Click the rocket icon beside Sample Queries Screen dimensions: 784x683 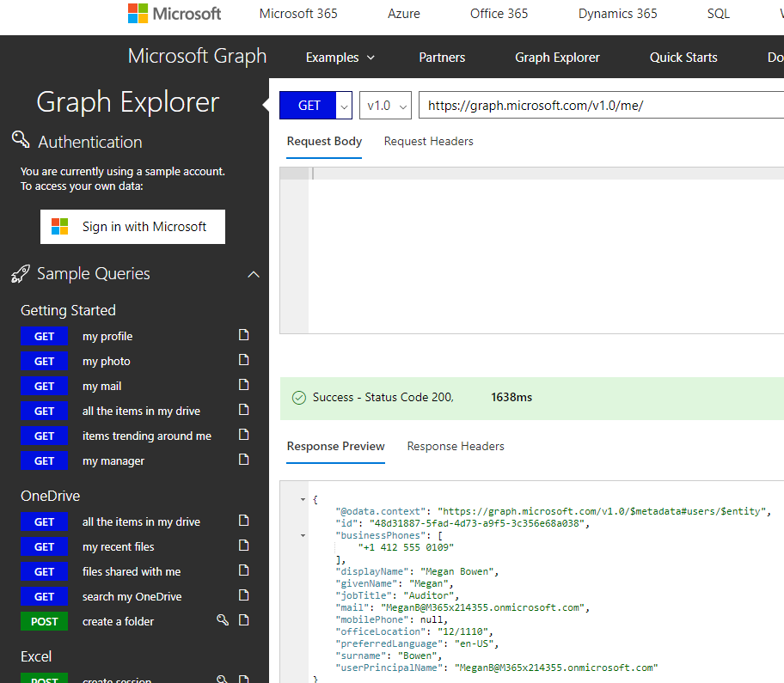pos(19,273)
